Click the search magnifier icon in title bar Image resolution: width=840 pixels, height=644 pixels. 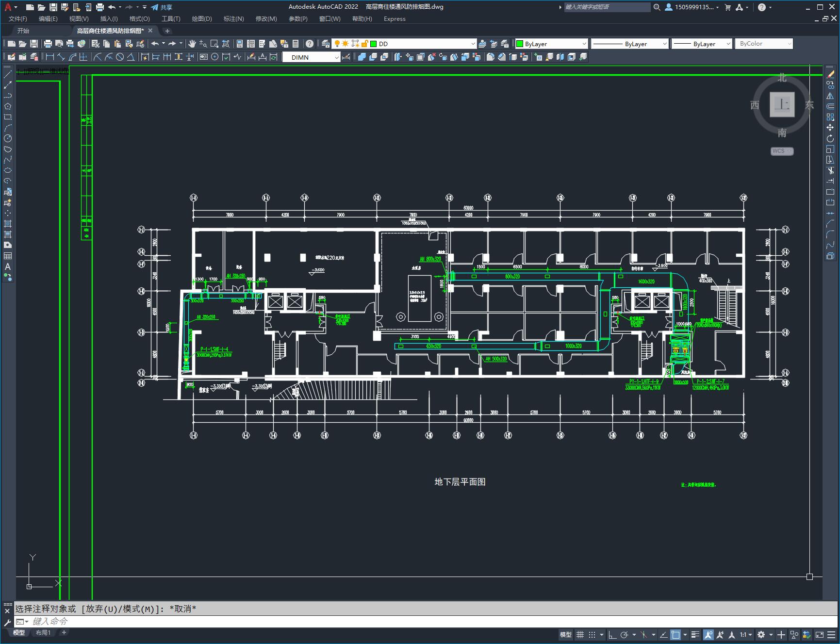pyautogui.click(x=657, y=7)
